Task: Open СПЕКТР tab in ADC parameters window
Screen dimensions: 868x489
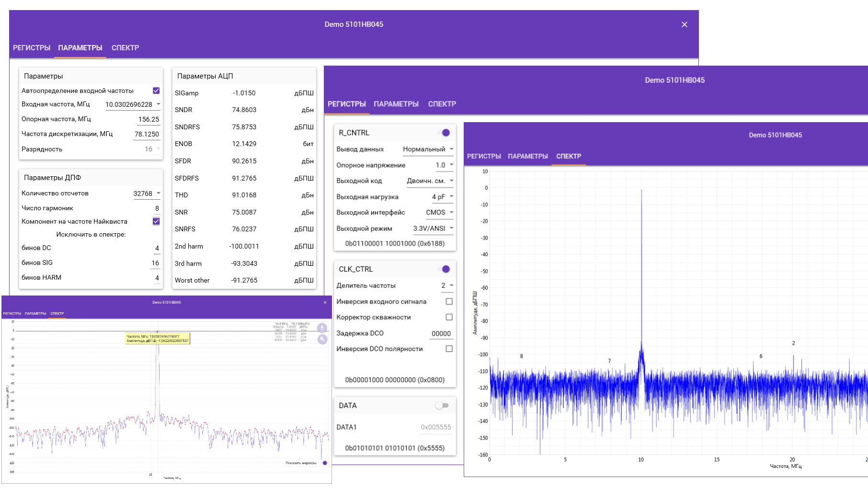Action: [x=125, y=48]
